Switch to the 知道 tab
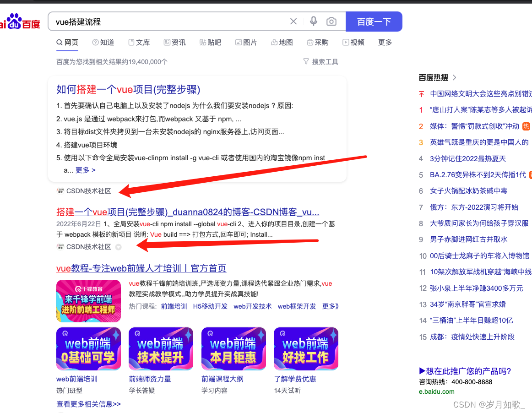The width and height of the screenshot is (532, 413). click(x=103, y=43)
